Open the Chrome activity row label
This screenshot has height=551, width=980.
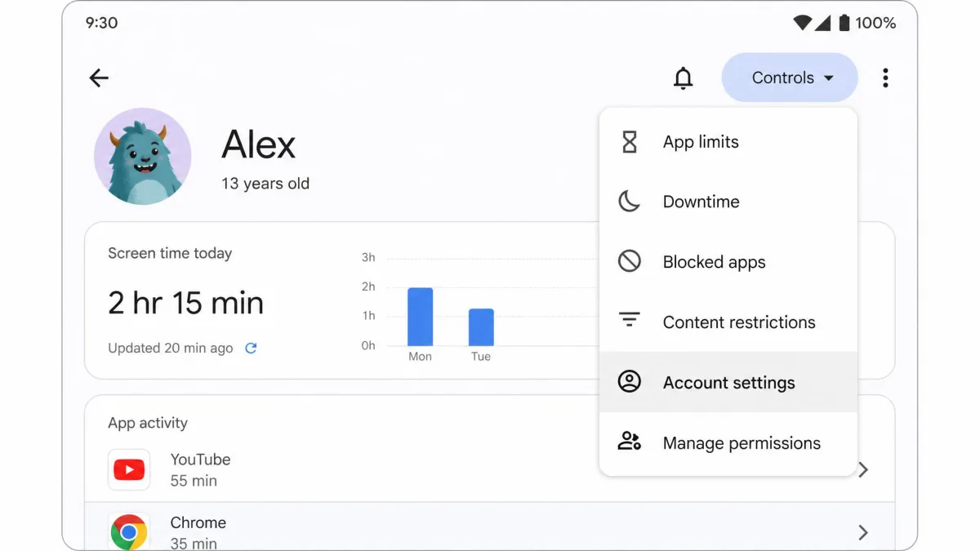point(198,522)
